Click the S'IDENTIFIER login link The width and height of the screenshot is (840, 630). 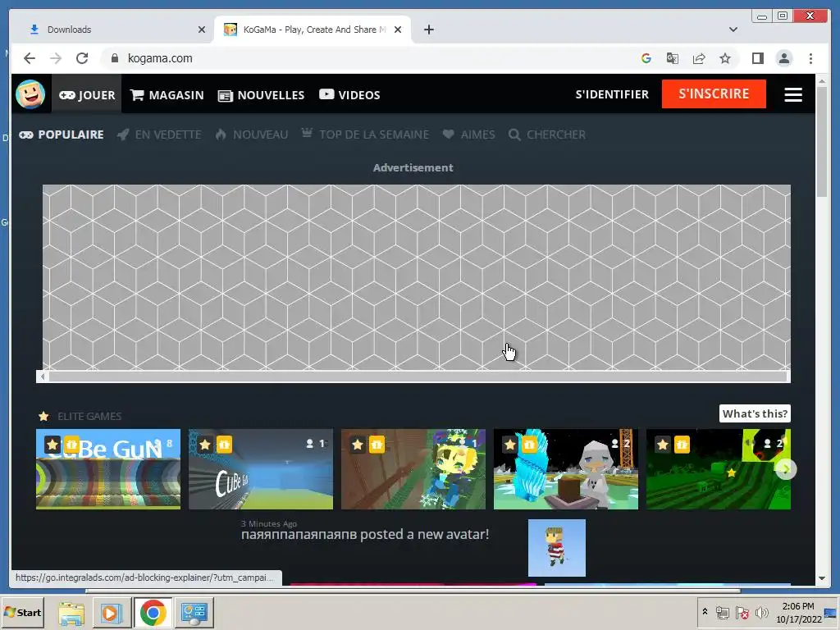612,94
